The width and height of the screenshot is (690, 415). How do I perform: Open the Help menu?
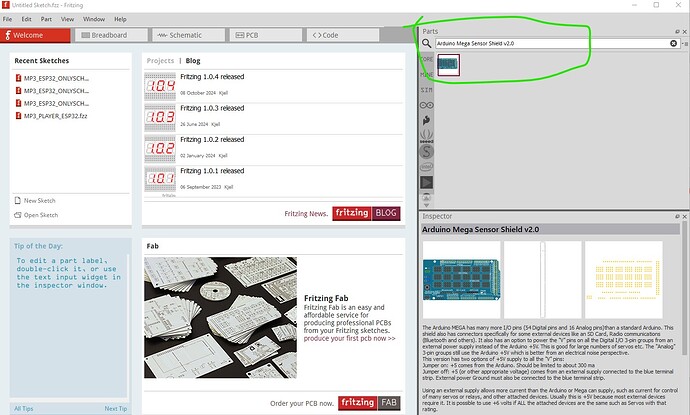point(120,19)
